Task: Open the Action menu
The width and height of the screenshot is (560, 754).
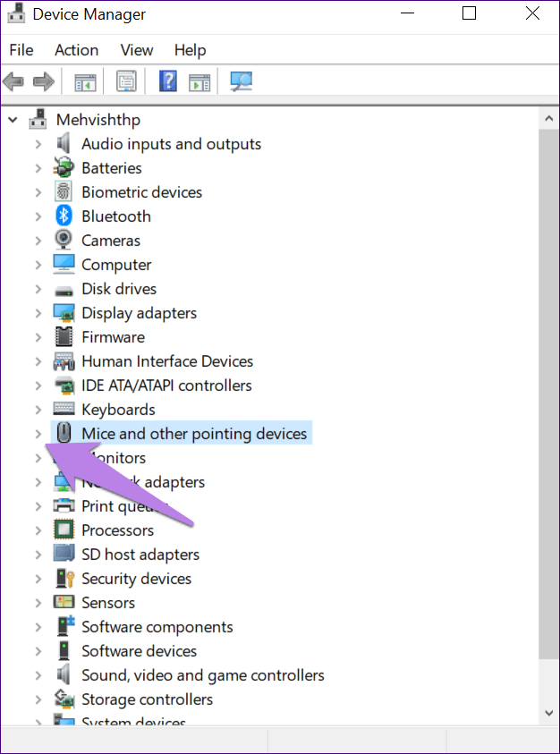Action: click(x=76, y=50)
